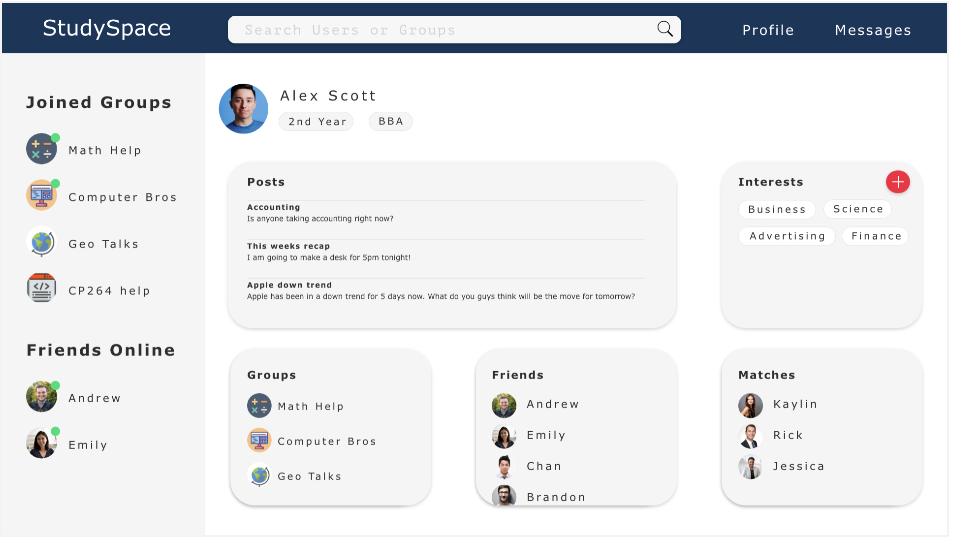Screen dimensions: 966x545
Task: Select the Finance interest tag
Action: coord(876,236)
